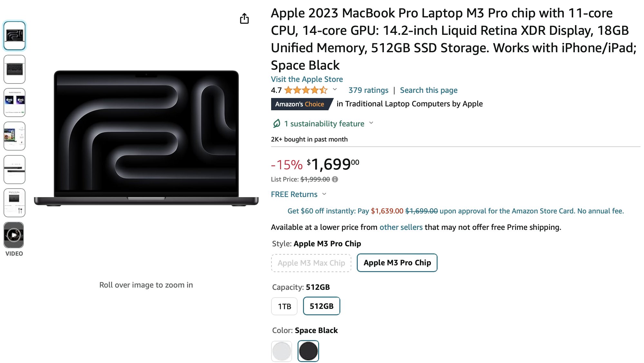Select the 512GB capacity option
Image resolution: width=644 pixels, height=363 pixels.
tap(321, 306)
